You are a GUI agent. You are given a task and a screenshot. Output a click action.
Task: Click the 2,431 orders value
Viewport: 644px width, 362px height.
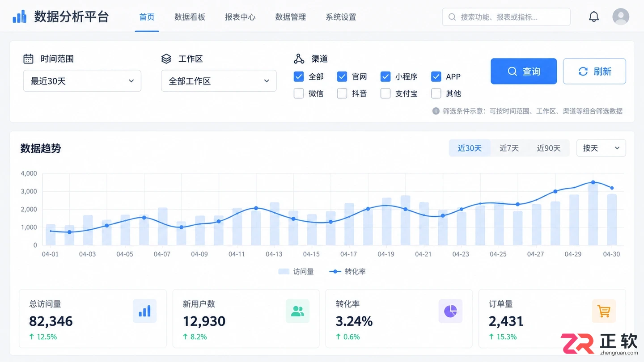[x=506, y=321]
